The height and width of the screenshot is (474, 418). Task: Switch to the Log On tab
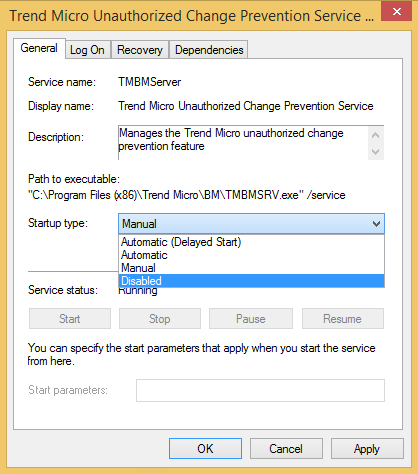click(87, 50)
